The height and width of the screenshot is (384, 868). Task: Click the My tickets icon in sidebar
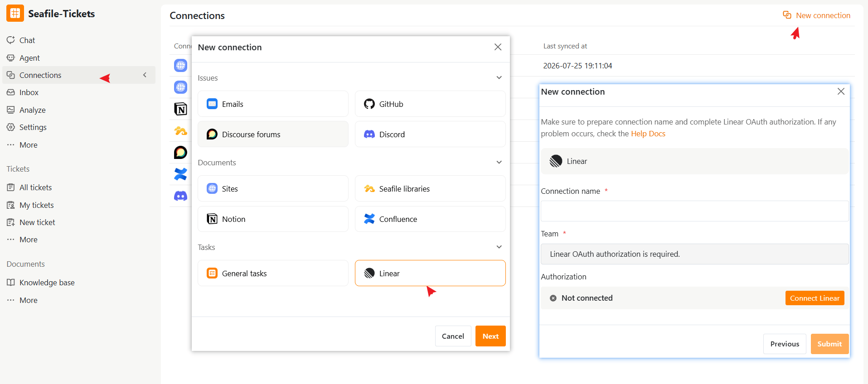(11, 205)
